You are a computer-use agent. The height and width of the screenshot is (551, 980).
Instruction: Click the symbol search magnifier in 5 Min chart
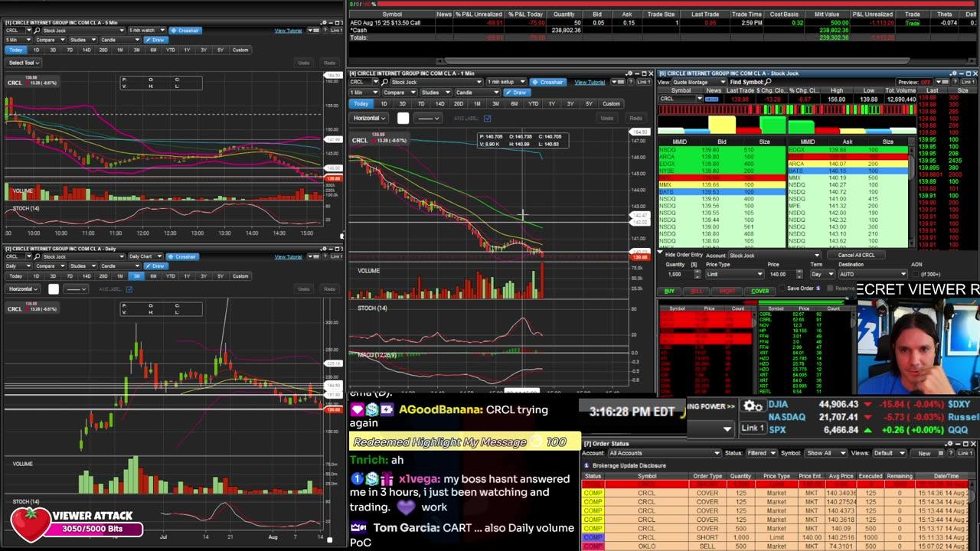click(x=37, y=31)
